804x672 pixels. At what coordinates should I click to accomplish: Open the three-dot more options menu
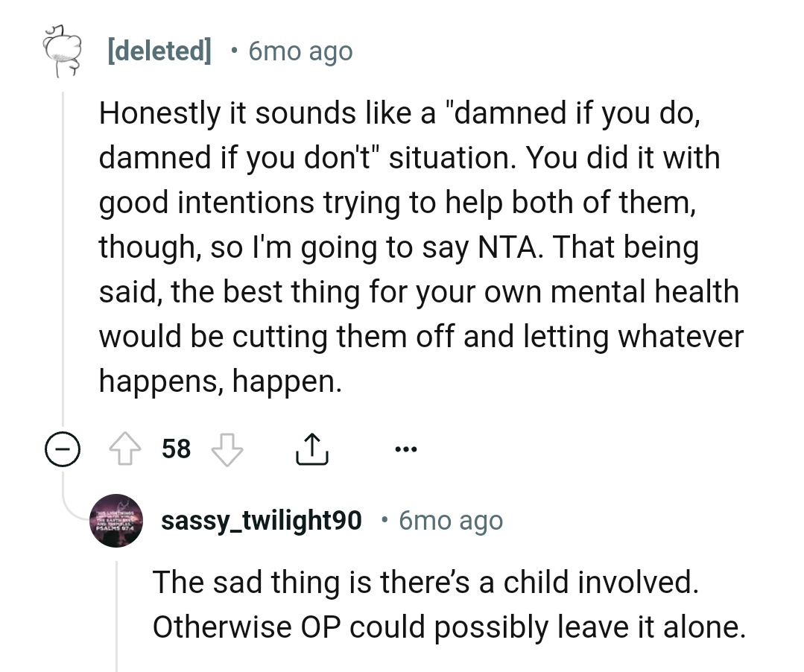point(406,449)
